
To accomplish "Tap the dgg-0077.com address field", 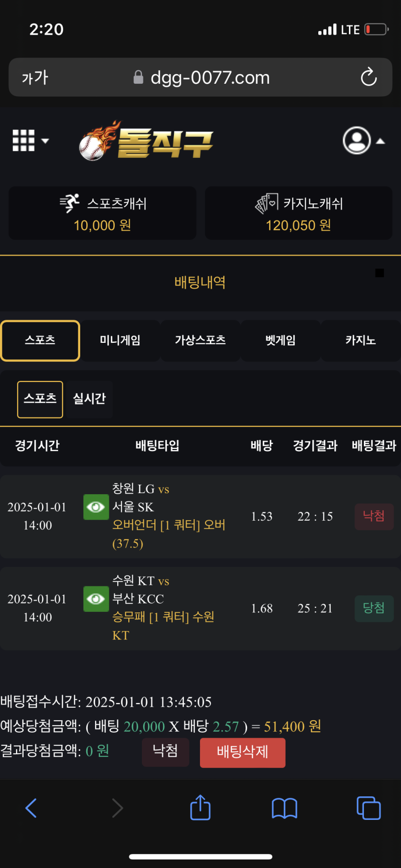I will coord(210,78).
